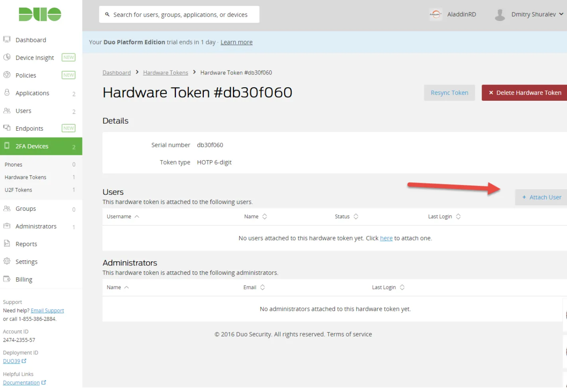
Task: Sort users table by Status arrow
Action: (356, 216)
